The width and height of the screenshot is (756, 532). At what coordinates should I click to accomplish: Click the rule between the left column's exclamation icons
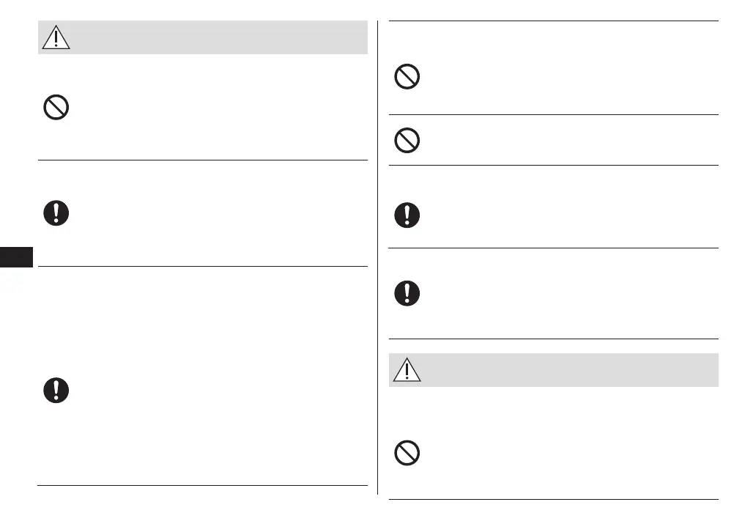(202, 266)
